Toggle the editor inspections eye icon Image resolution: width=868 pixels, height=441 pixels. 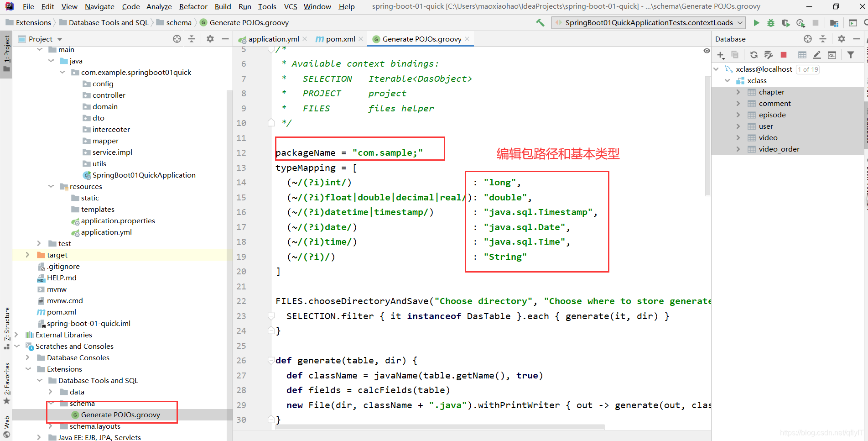pos(707,51)
